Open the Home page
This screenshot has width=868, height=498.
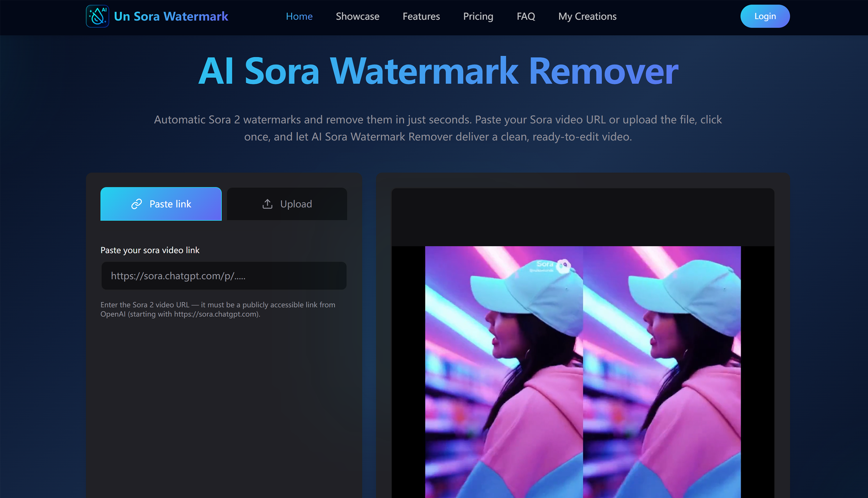click(x=299, y=16)
